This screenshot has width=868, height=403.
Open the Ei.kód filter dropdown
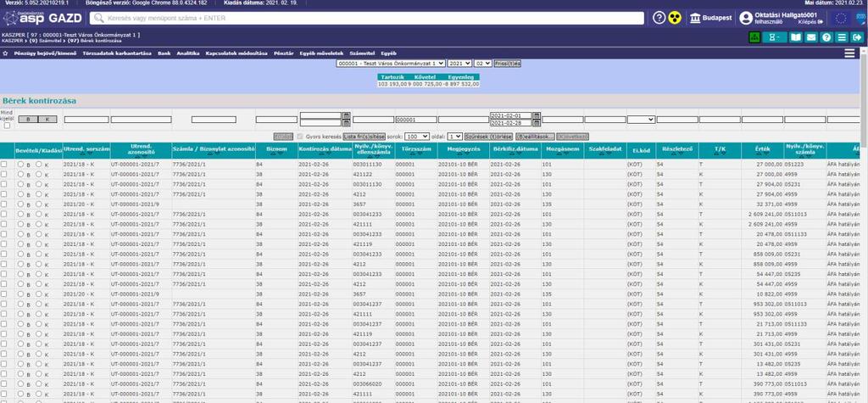[641, 119]
